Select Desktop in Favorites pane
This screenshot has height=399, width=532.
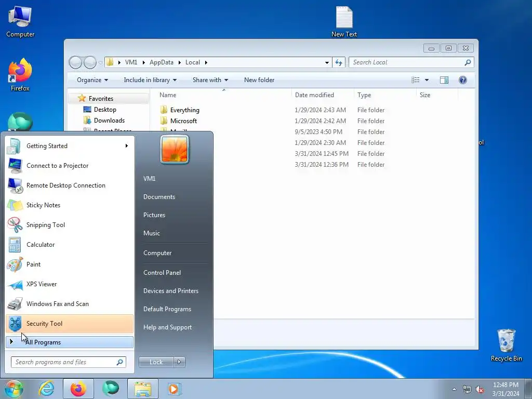(x=100, y=110)
